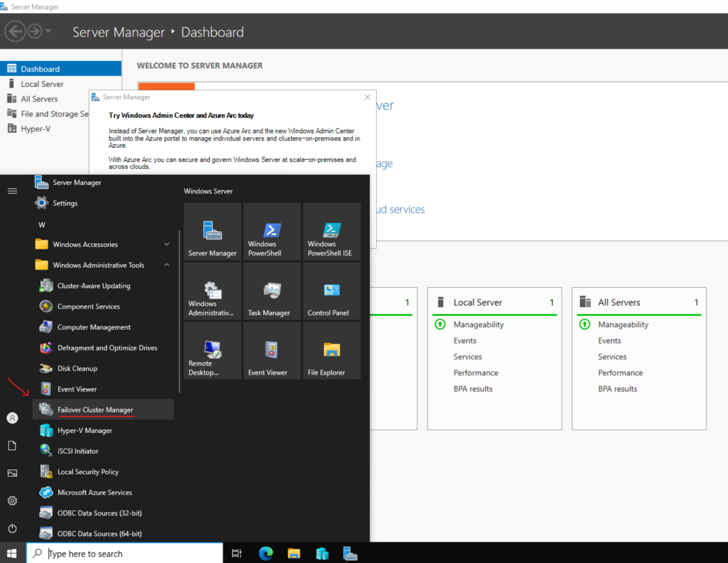Screen dimensions: 728x563
Task: Switch to the Dashboard view in Server Manager
Action: pos(40,68)
